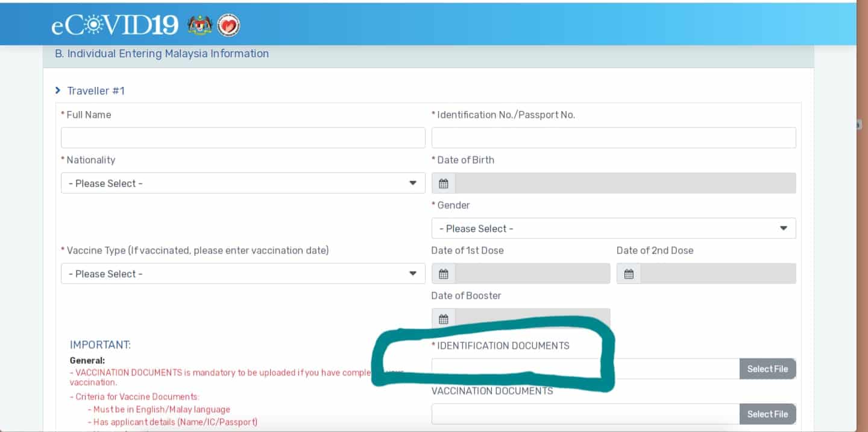This screenshot has width=868, height=432.
Task: Click into the Full Name text field
Action: [243, 138]
